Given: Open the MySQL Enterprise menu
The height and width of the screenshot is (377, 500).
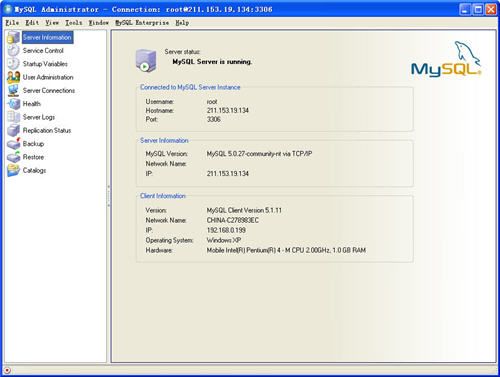Looking at the screenshot, I should [142, 23].
